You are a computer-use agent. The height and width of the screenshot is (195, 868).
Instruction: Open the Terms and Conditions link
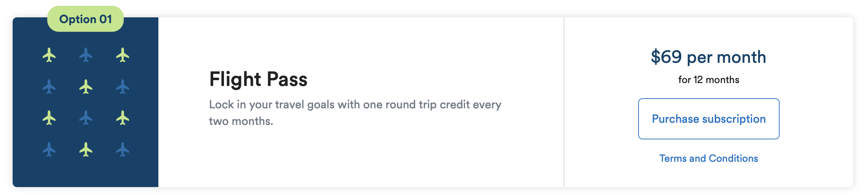click(709, 158)
